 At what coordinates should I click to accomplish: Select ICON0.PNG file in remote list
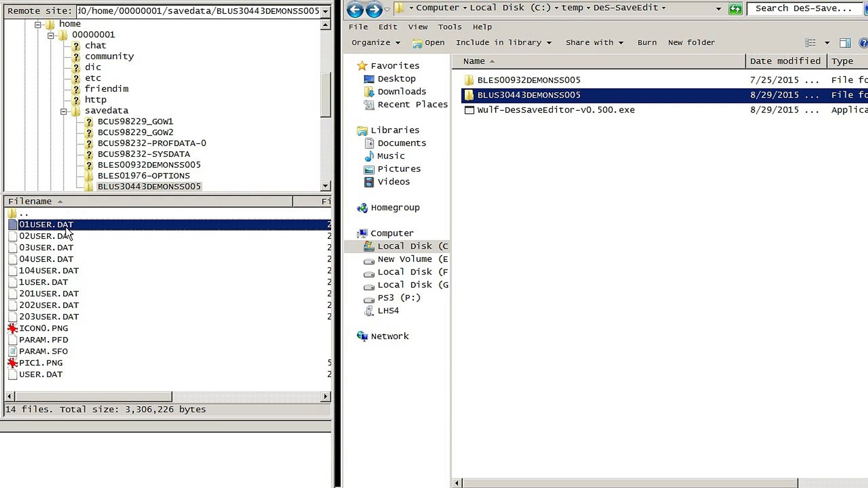tap(43, 328)
